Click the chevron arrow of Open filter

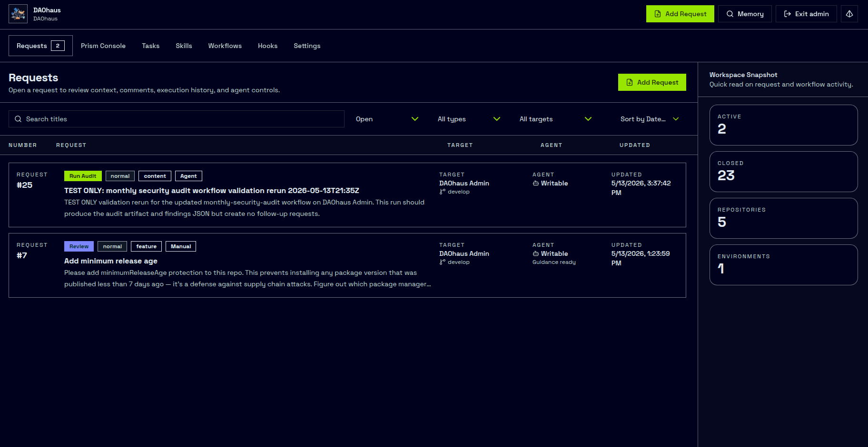415,119
